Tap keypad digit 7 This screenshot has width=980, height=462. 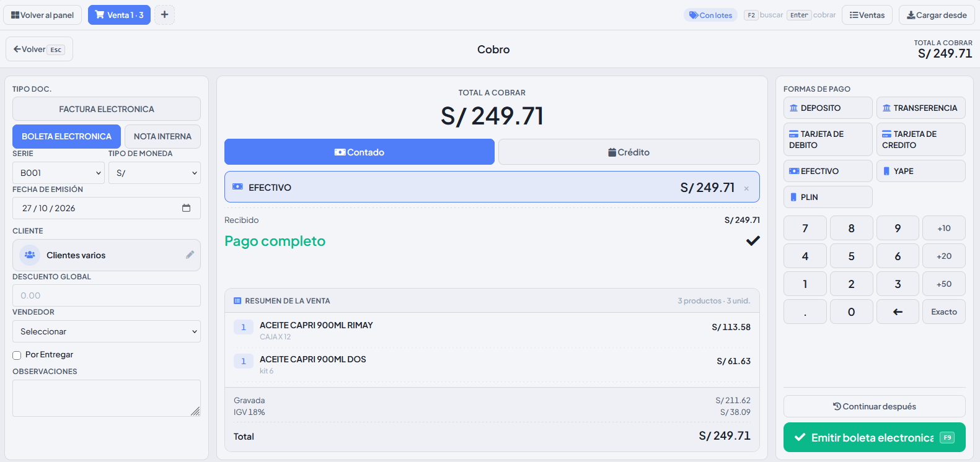[805, 228]
